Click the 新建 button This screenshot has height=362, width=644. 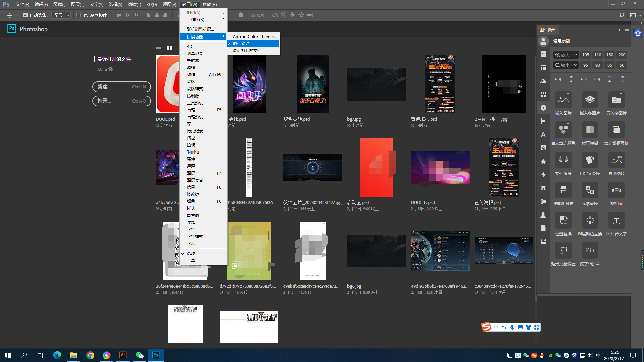pos(121,87)
